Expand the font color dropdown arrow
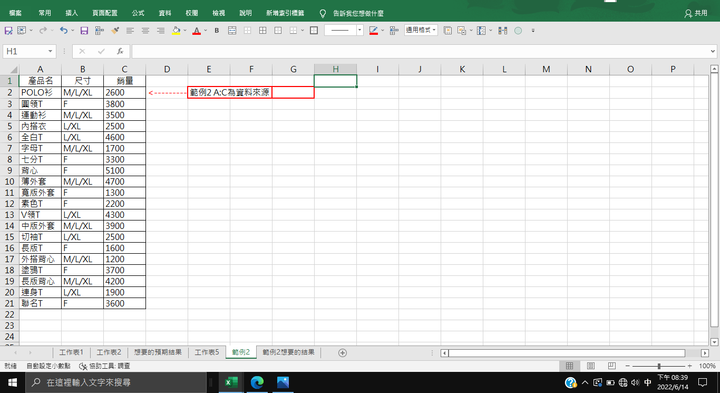 [205, 31]
